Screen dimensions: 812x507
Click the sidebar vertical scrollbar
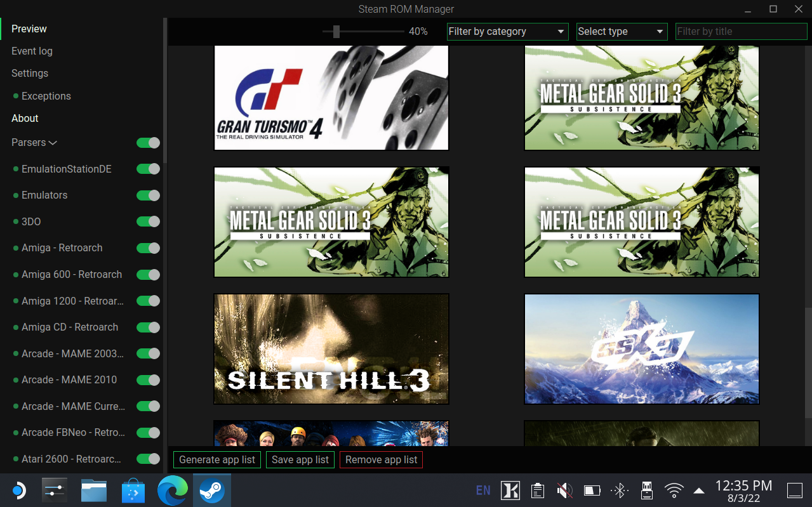point(165,89)
